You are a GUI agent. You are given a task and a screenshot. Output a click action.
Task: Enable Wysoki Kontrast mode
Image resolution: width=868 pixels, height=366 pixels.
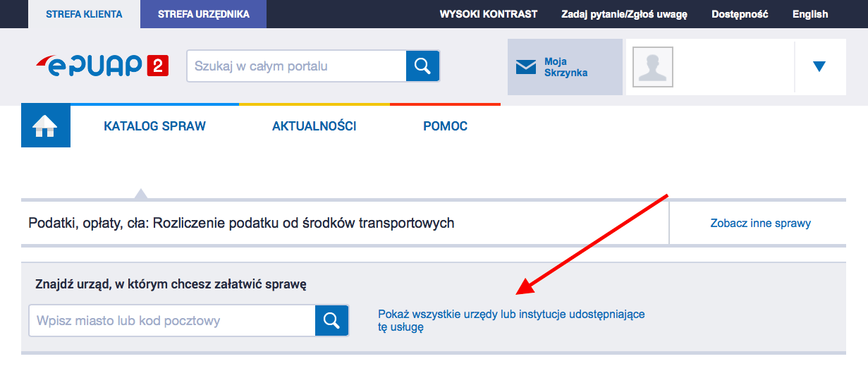pyautogui.click(x=489, y=14)
